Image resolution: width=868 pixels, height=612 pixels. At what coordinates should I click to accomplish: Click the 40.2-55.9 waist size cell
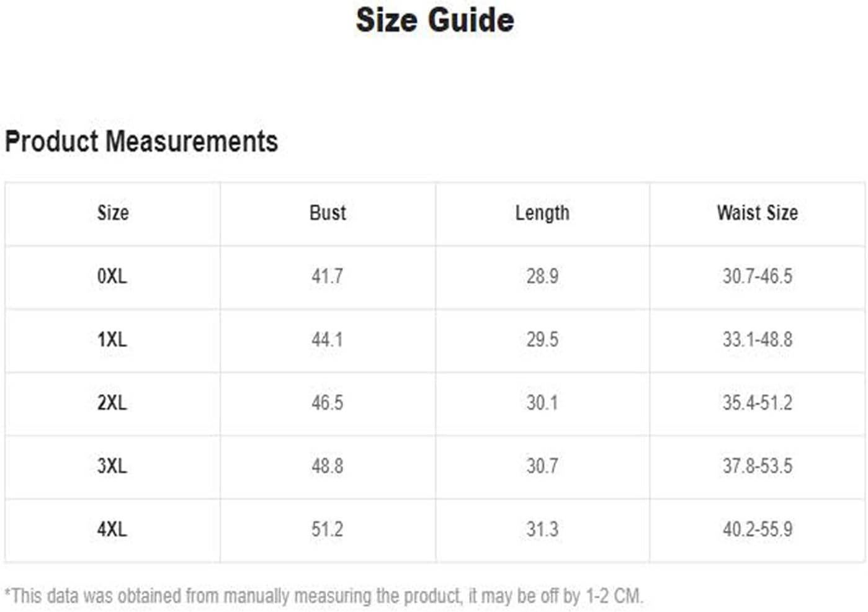point(758,529)
